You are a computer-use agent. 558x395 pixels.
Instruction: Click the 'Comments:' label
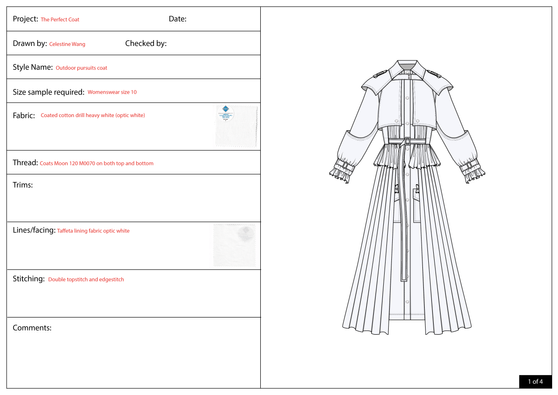(x=32, y=328)
